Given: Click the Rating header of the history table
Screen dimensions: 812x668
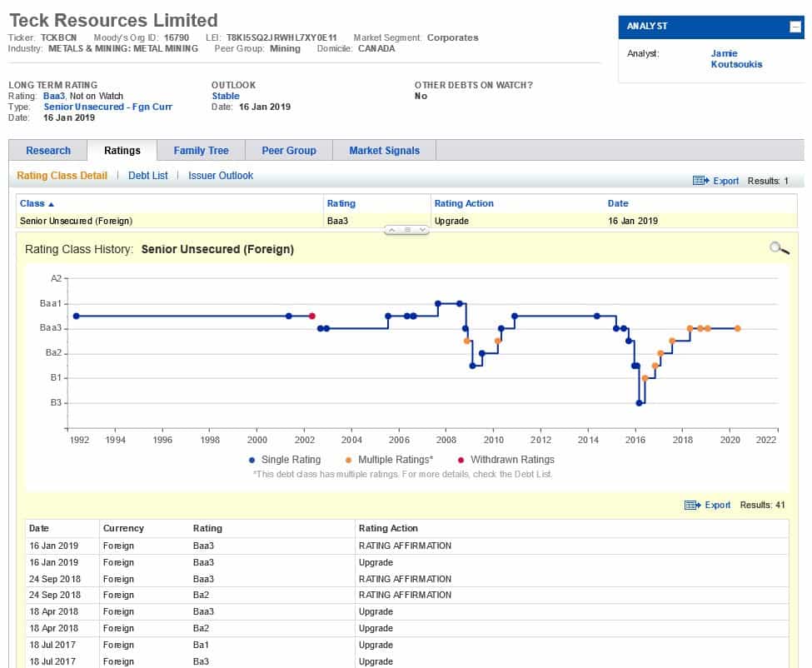Looking at the screenshot, I should pos(207,528).
